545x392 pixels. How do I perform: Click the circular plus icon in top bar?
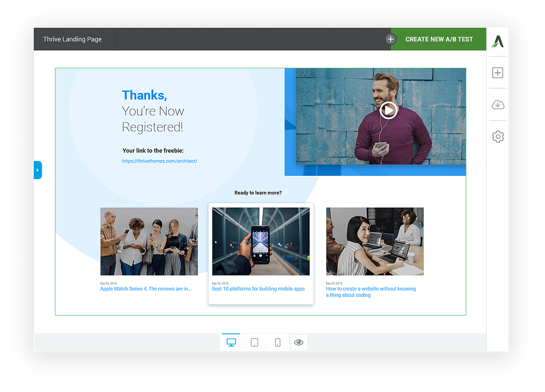pyautogui.click(x=391, y=39)
